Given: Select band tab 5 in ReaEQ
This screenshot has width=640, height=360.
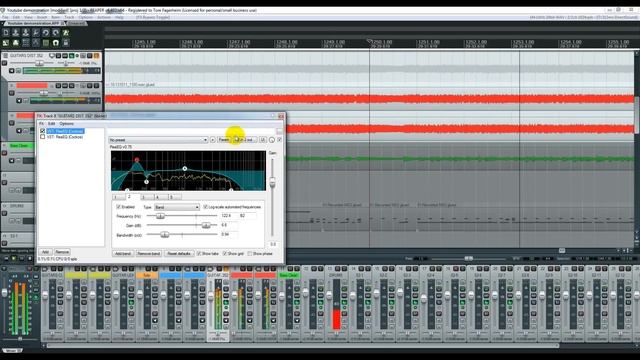Looking at the screenshot, I should tap(175, 197).
